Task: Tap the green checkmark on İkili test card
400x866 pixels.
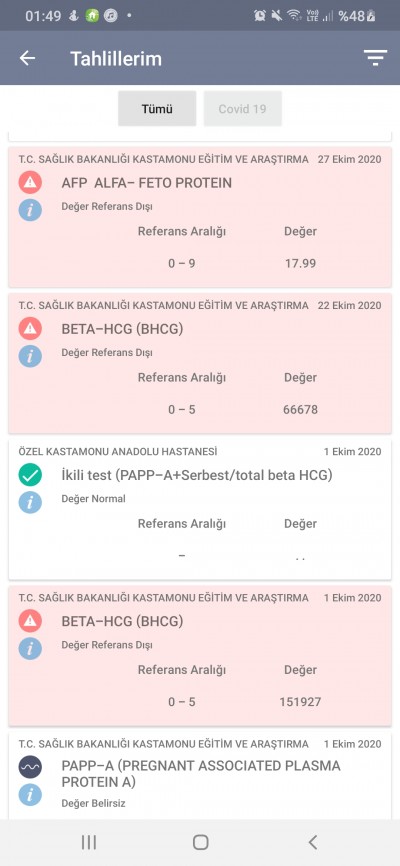Action: [x=30, y=475]
